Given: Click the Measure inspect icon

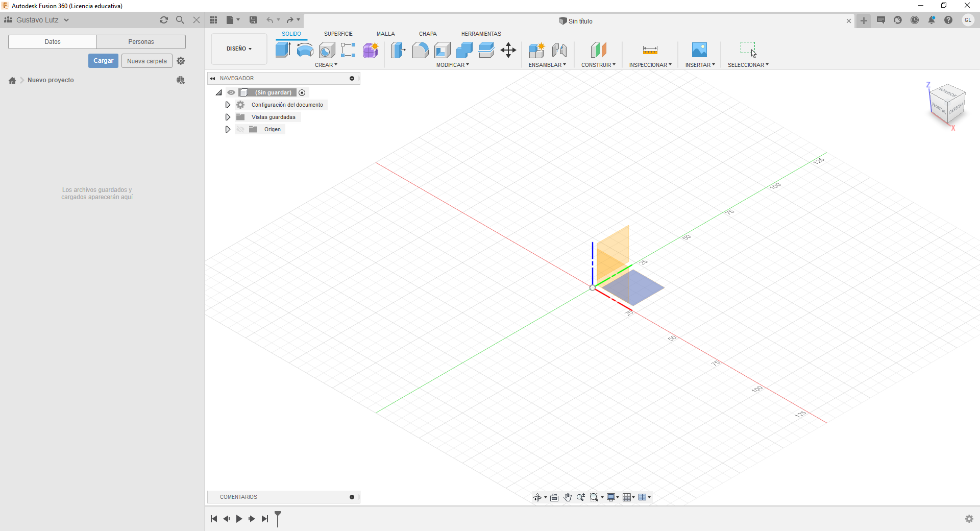Looking at the screenshot, I should click(x=650, y=50).
